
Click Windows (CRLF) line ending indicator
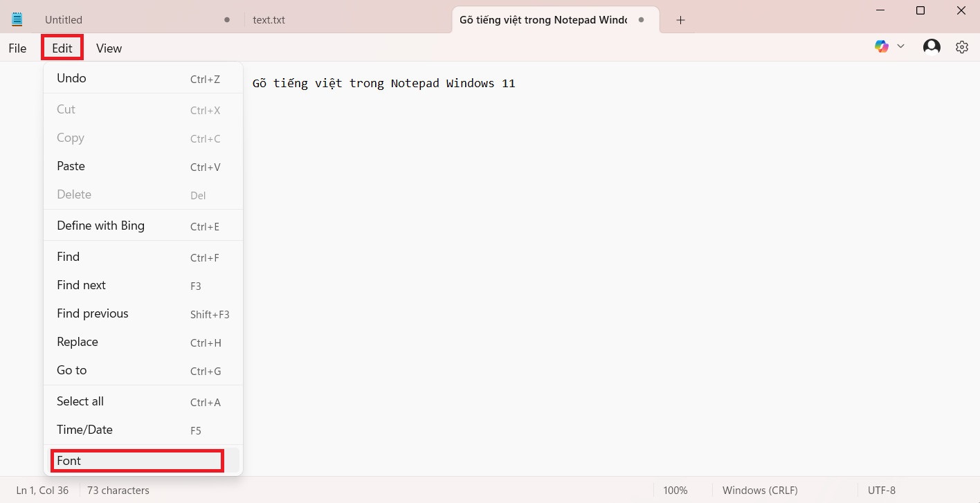(760, 491)
